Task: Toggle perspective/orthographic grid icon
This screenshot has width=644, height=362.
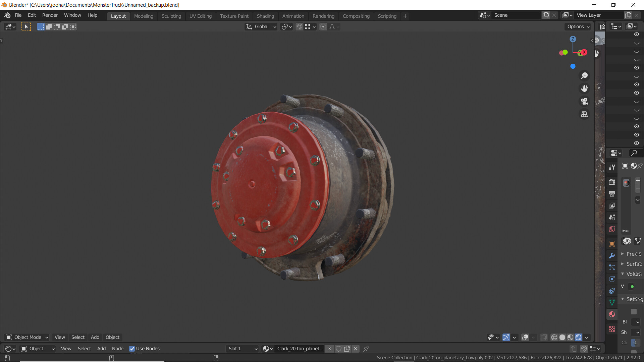Action: click(584, 114)
